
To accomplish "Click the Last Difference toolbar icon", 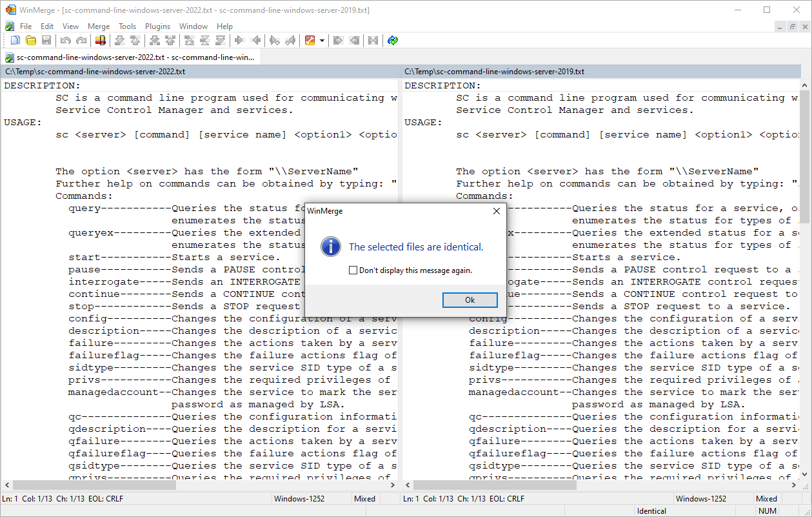I will (x=221, y=41).
